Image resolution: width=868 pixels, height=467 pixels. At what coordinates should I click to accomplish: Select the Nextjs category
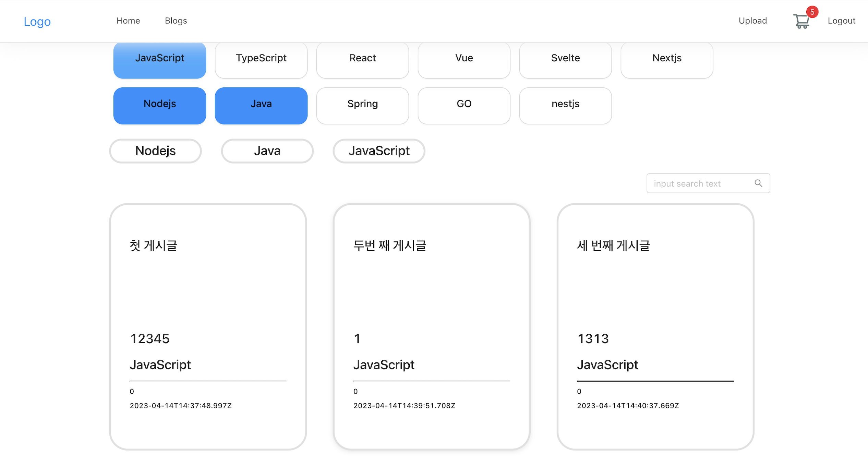click(x=667, y=58)
